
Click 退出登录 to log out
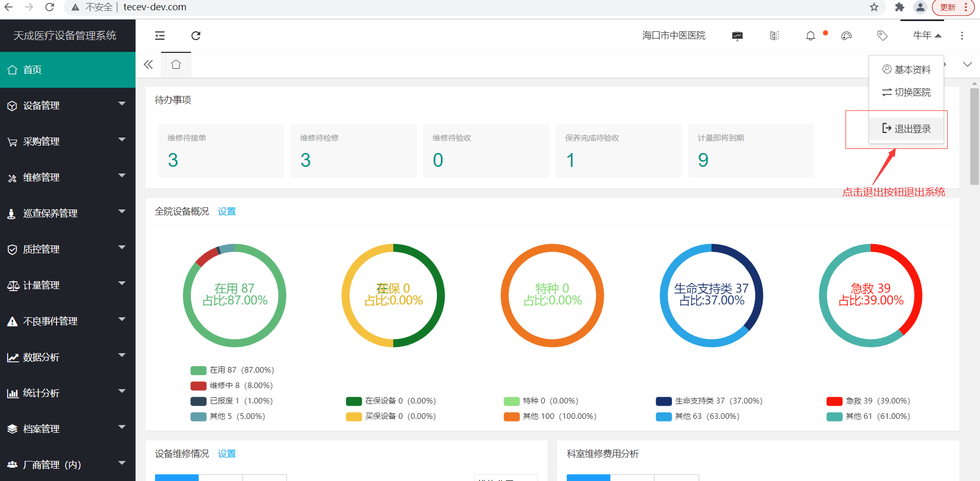[x=907, y=129]
